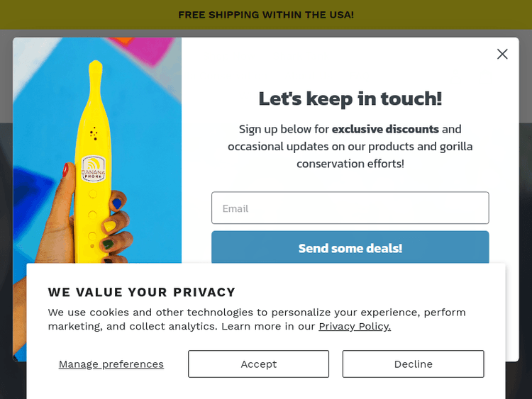This screenshot has width=532, height=399.
Task: Click the Banana Phone logo sticker
Action: 94,170
